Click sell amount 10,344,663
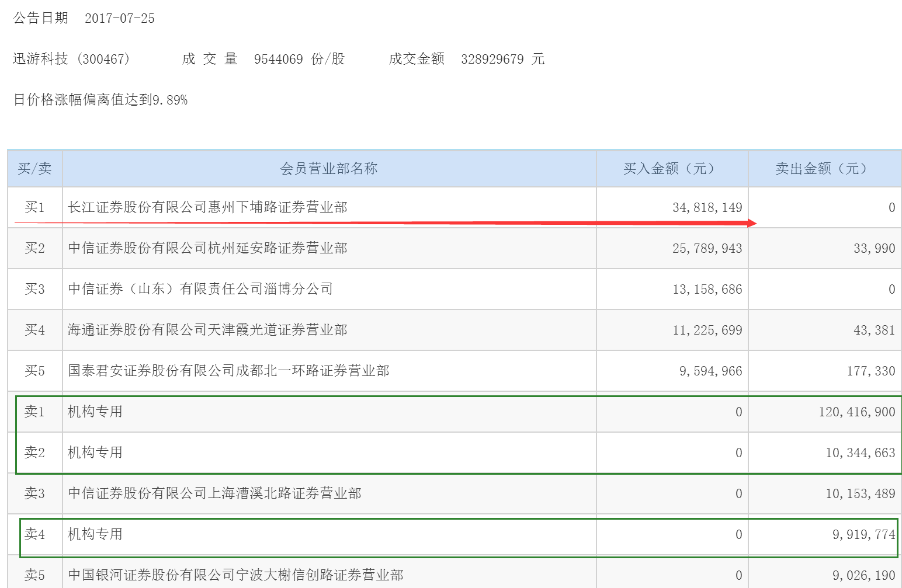This screenshot has width=902, height=588. (861, 453)
